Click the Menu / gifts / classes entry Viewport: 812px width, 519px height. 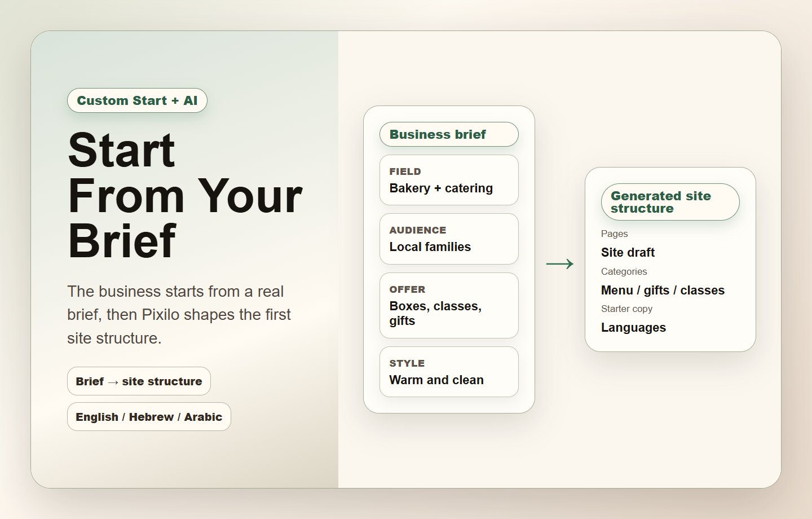663,290
